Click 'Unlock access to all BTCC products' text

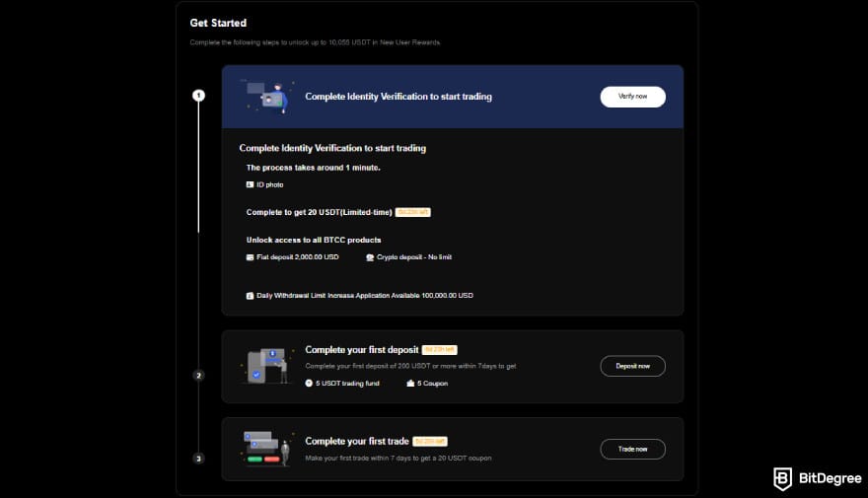click(x=314, y=241)
